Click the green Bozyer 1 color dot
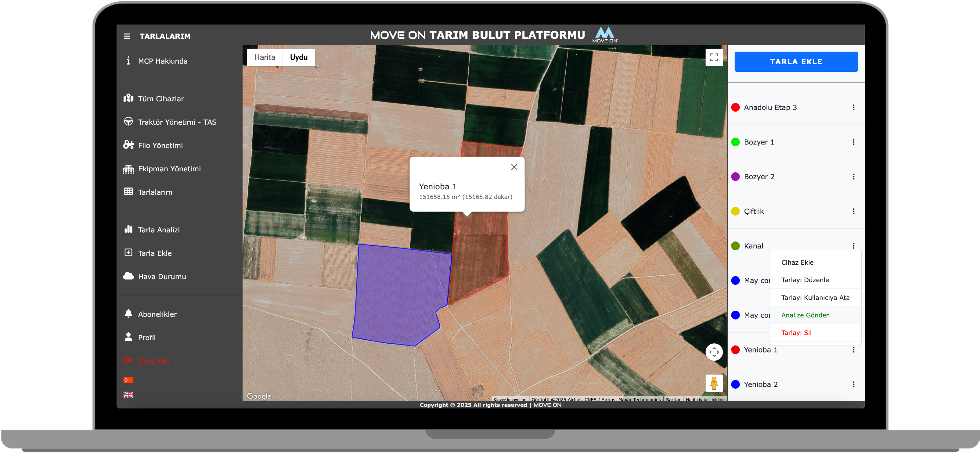This screenshot has height=461, width=980. (x=735, y=142)
